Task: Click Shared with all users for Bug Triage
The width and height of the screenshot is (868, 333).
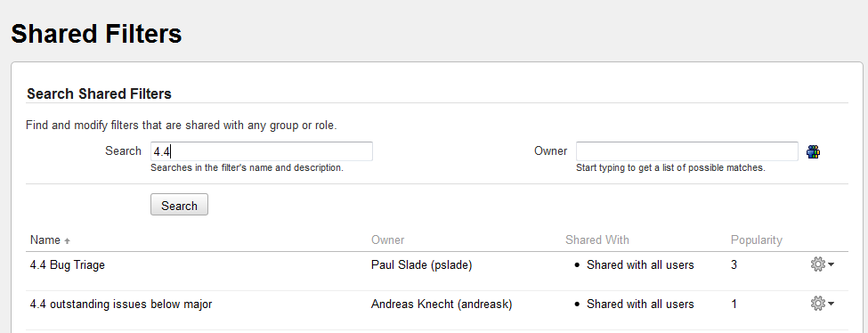Action: coord(640,264)
